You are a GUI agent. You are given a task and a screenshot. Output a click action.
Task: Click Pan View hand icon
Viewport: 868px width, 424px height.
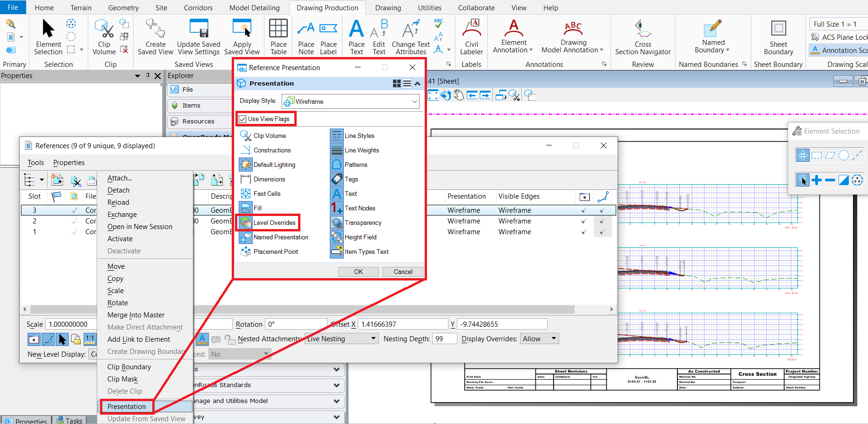tap(459, 95)
